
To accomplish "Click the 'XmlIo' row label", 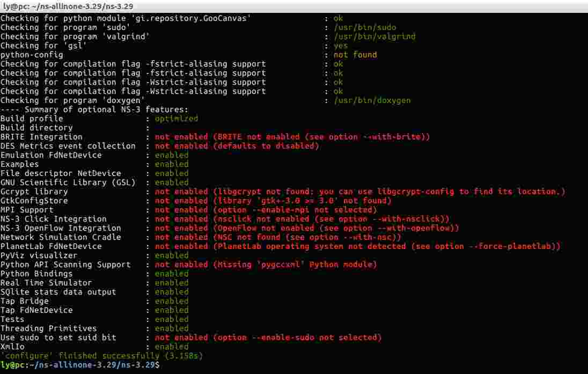I will [x=12, y=347].
